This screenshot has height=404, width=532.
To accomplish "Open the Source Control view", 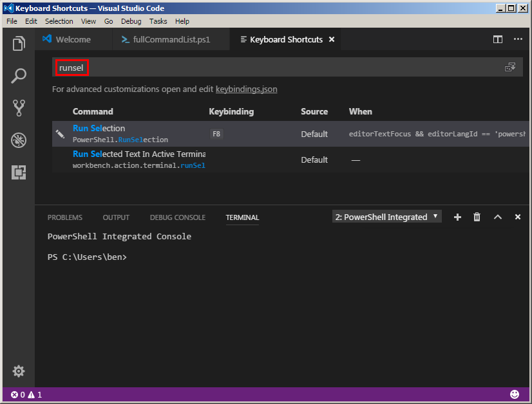I will pos(19,108).
